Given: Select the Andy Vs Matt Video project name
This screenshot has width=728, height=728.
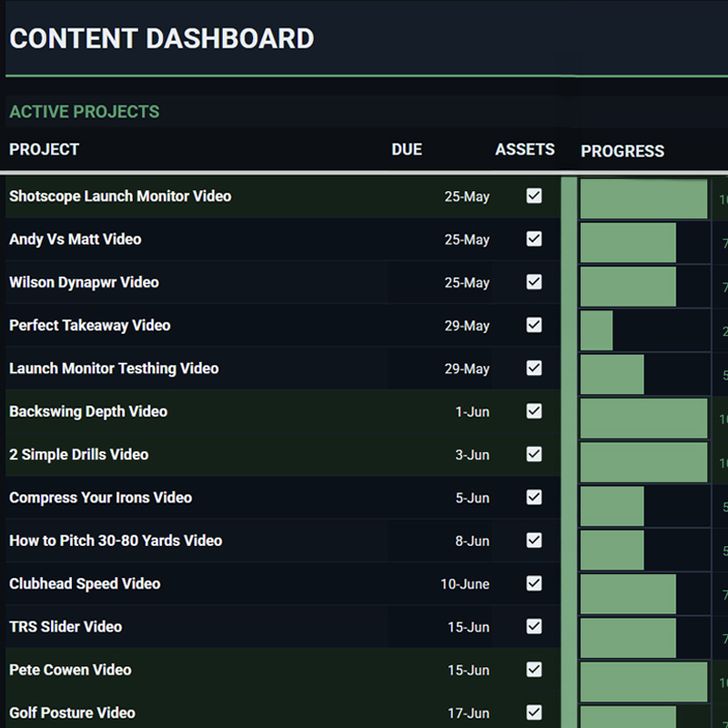Looking at the screenshot, I should [x=76, y=239].
